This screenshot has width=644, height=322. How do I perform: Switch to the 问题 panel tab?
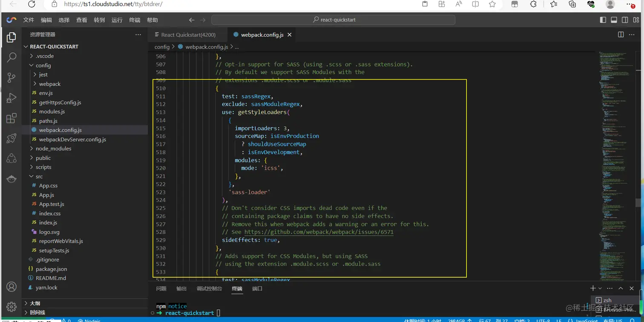(161, 288)
